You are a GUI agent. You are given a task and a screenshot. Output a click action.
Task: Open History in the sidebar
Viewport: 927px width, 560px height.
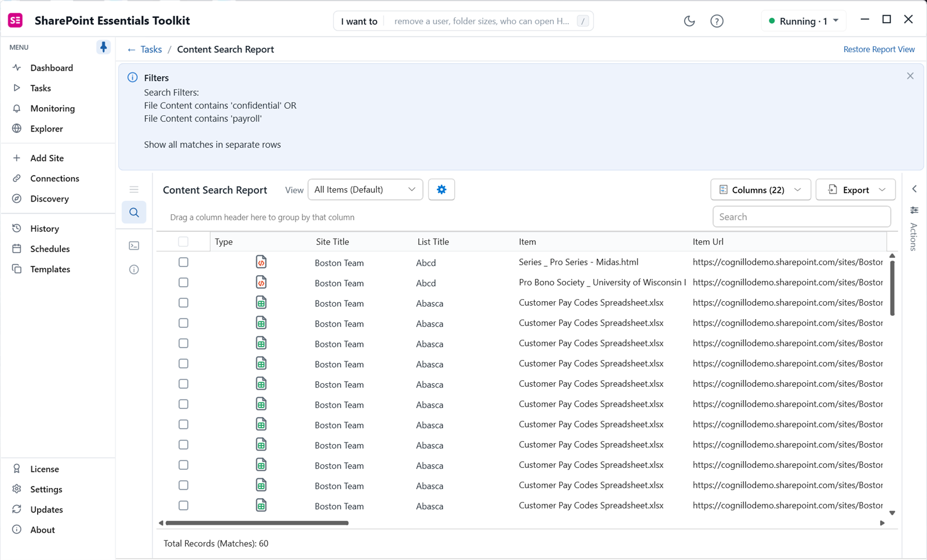(x=45, y=229)
